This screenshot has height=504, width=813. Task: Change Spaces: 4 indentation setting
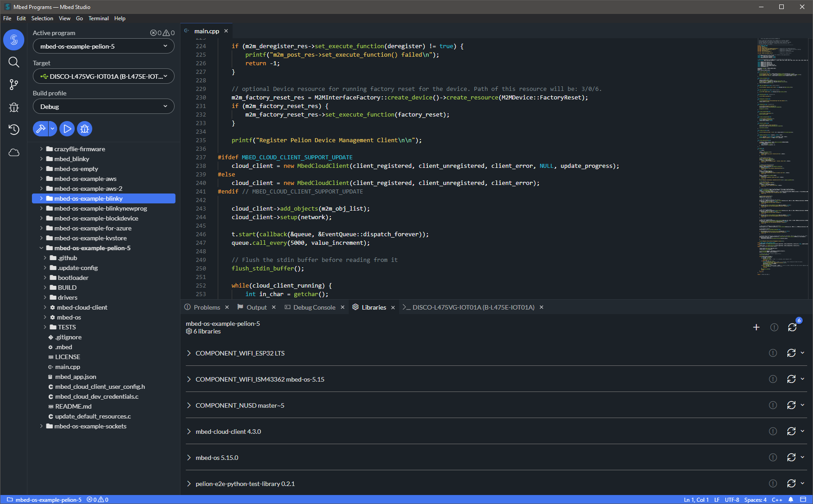(755, 499)
